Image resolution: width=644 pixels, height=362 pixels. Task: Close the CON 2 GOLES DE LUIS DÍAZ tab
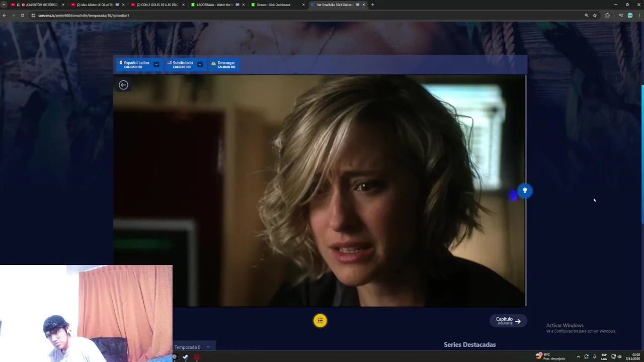point(183,5)
